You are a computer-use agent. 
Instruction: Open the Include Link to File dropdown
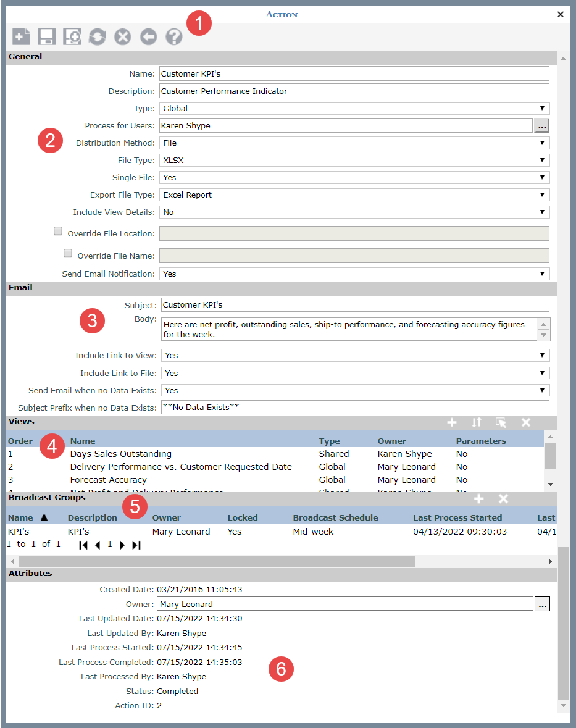coord(356,374)
